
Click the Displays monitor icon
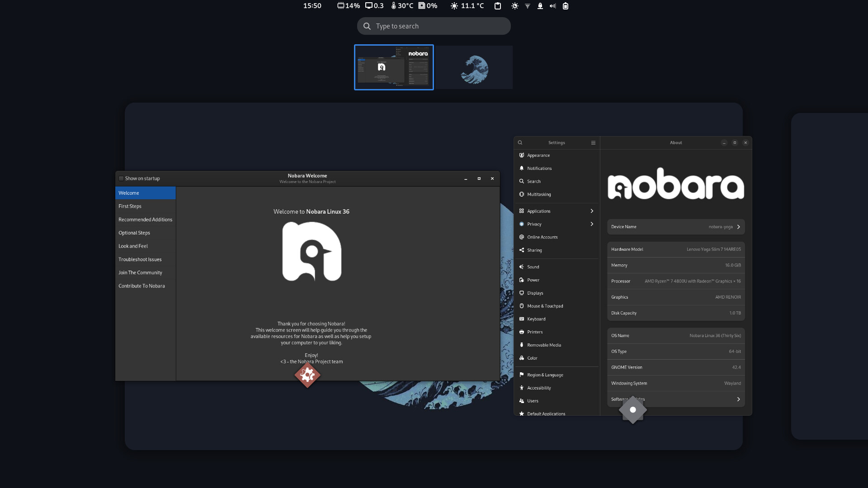coord(521,293)
